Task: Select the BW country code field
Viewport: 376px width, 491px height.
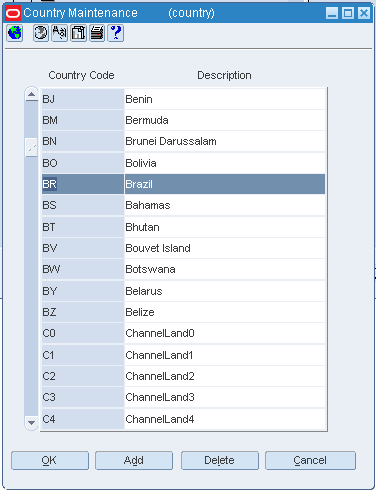Action: pos(83,269)
